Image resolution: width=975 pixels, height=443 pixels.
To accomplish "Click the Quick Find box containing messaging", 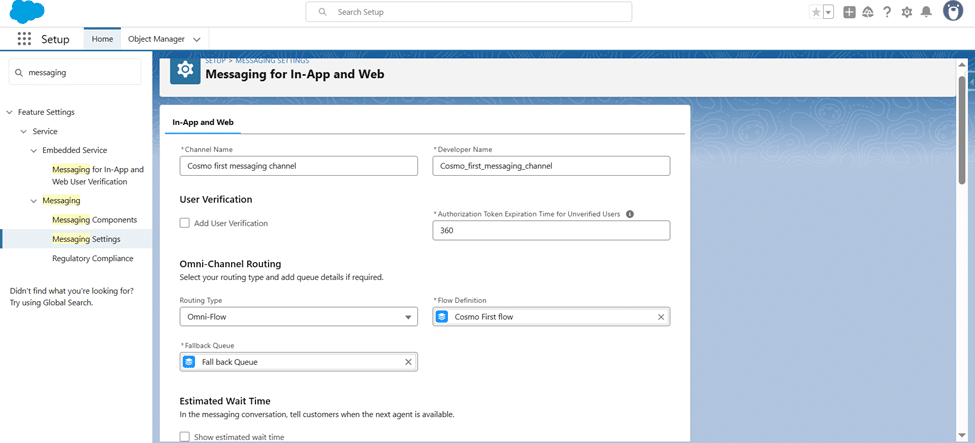I will pos(75,72).
